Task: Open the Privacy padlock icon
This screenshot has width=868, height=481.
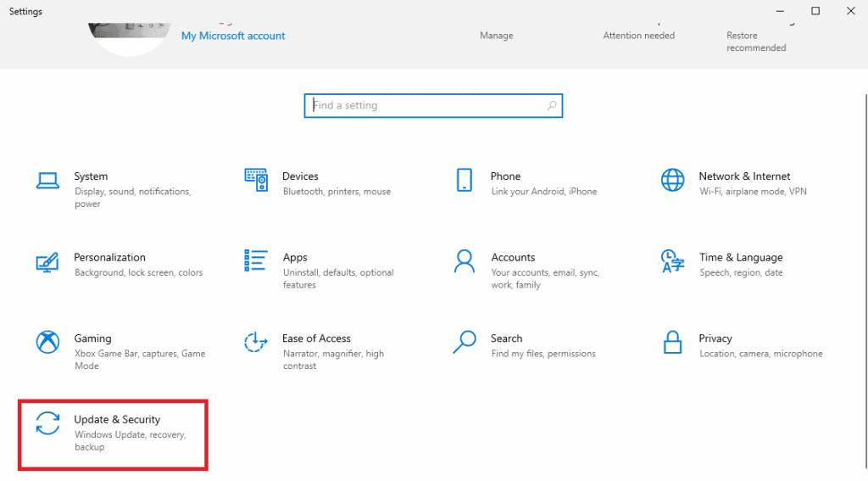Action: click(x=672, y=343)
